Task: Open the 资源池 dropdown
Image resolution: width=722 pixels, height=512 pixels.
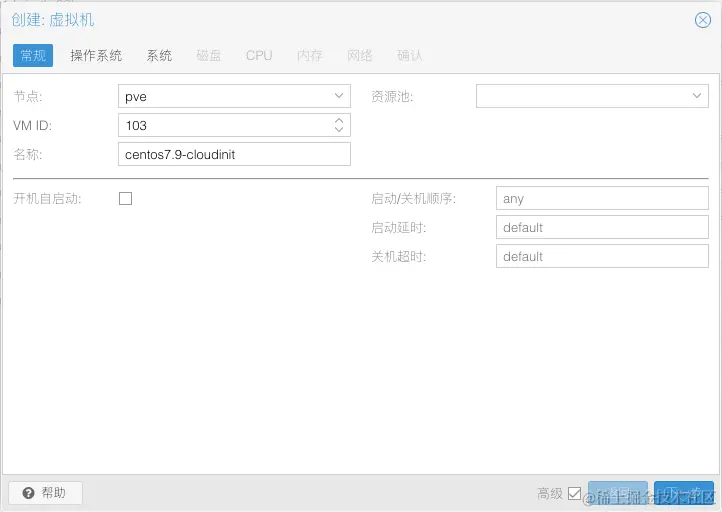Action: tap(697, 96)
